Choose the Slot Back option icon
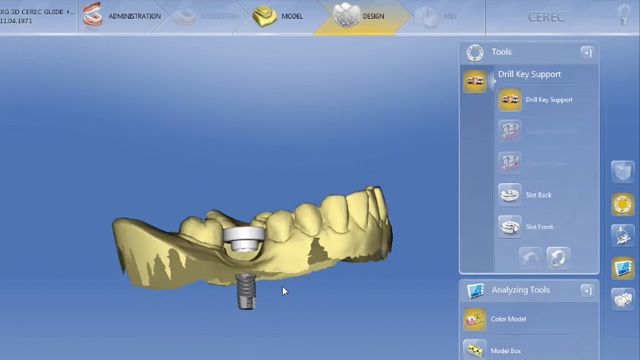The image size is (640, 360). click(510, 194)
